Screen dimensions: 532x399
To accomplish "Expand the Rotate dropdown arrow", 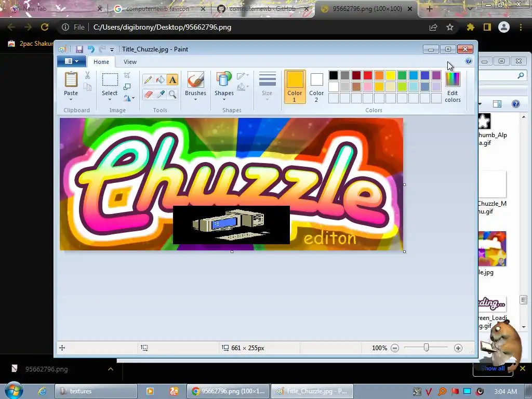I will pyautogui.click(x=133, y=98).
